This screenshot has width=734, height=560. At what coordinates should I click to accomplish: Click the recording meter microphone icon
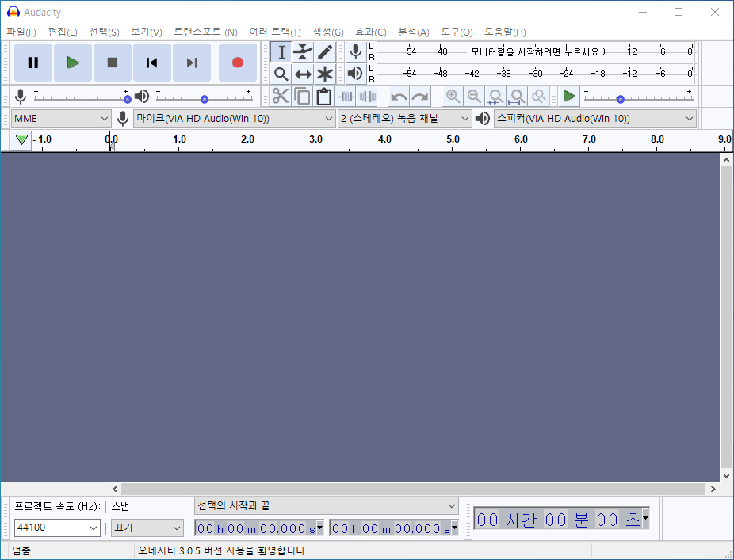click(356, 52)
